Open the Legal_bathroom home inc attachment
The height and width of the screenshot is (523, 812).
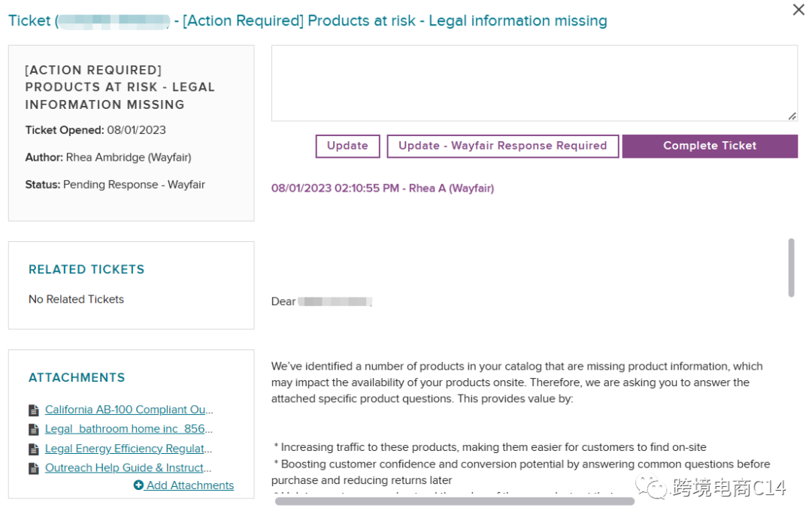coord(129,429)
